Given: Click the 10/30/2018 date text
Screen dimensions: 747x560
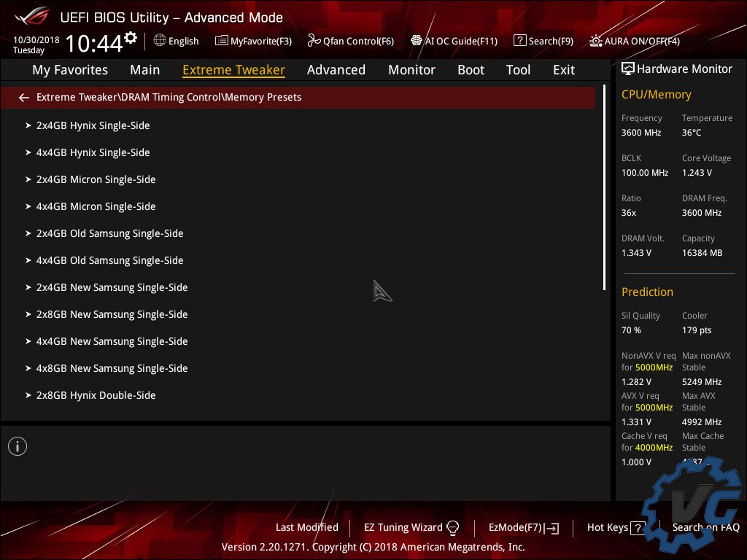Looking at the screenshot, I should pos(36,39).
